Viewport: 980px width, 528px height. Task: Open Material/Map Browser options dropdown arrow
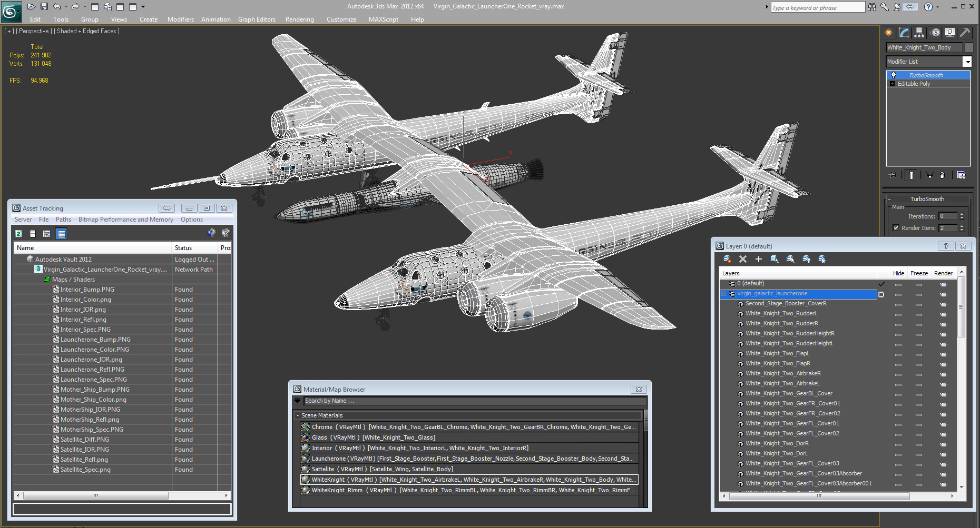tap(297, 401)
